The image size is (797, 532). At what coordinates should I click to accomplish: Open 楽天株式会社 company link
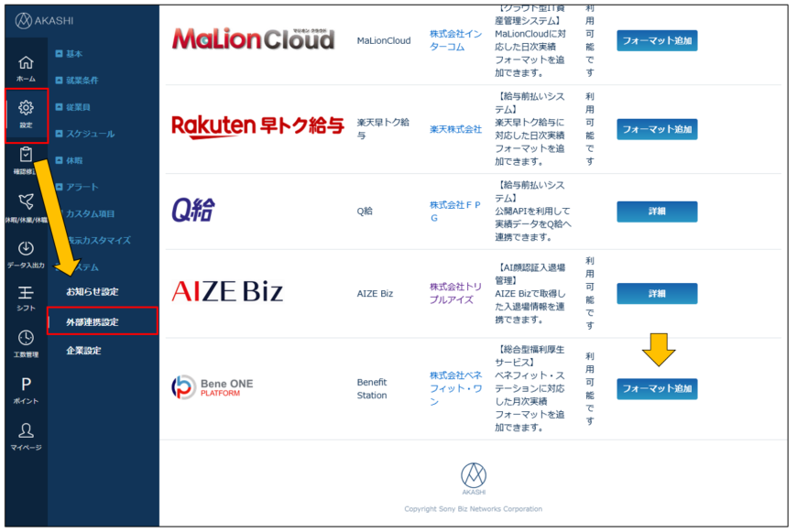tap(455, 130)
